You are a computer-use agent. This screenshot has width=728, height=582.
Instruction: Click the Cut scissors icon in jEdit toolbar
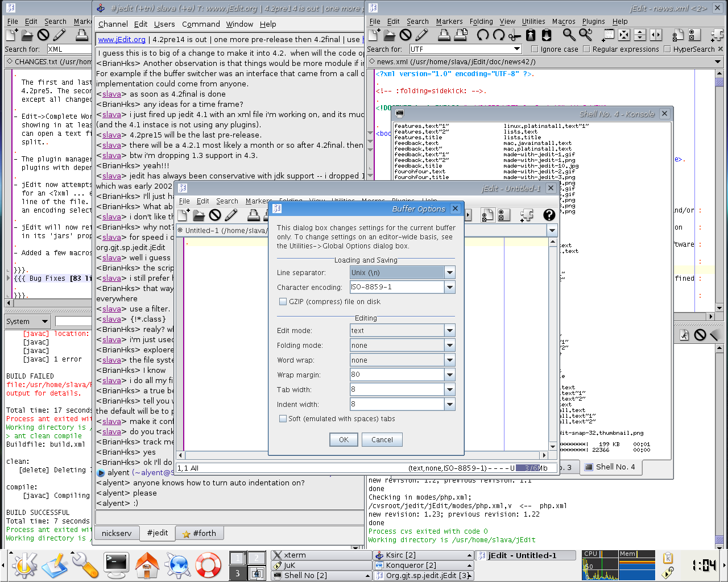point(515,35)
